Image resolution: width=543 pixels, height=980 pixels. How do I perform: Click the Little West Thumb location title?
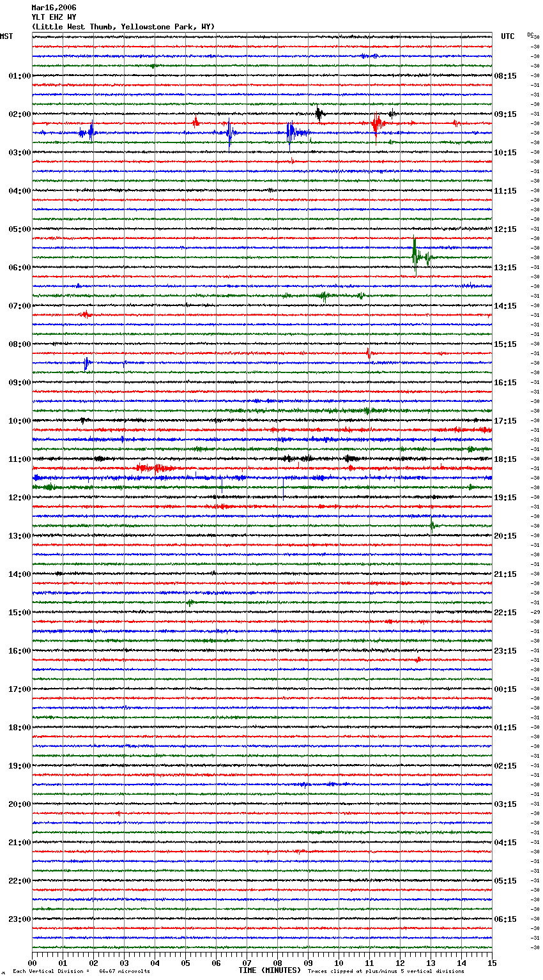click(123, 27)
